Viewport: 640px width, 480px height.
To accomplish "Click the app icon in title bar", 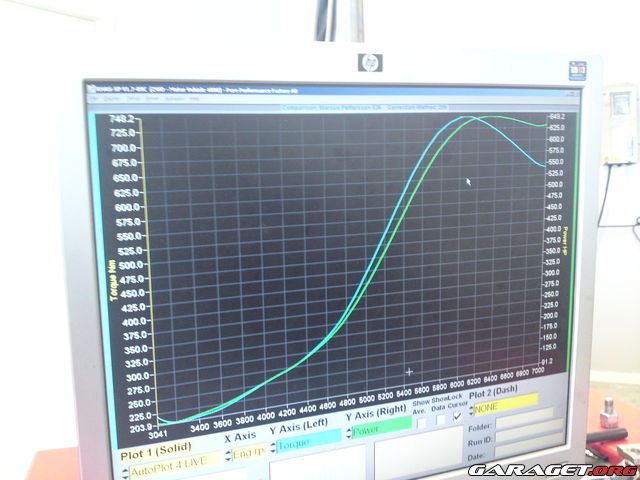I will 92,89.
